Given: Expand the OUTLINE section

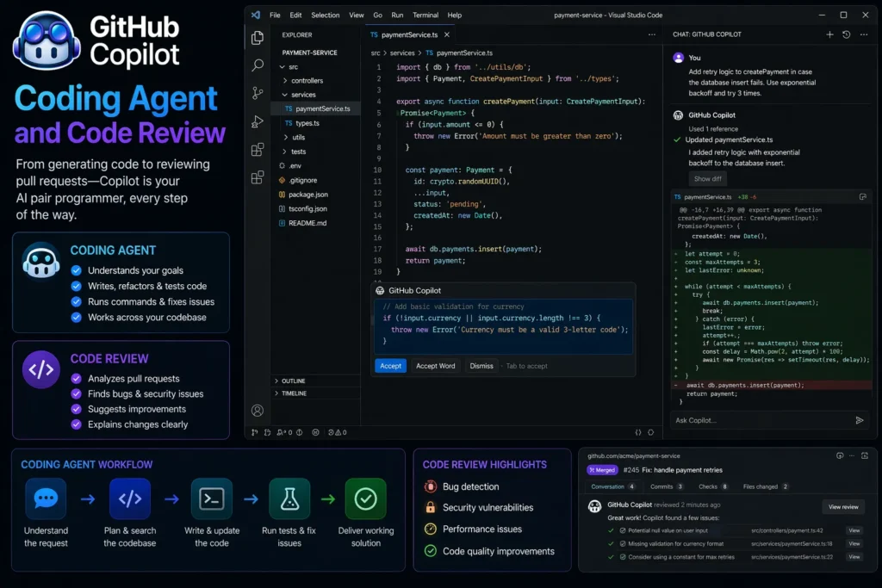Looking at the screenshot, I should pyautogui.click(x=289, y=381).
